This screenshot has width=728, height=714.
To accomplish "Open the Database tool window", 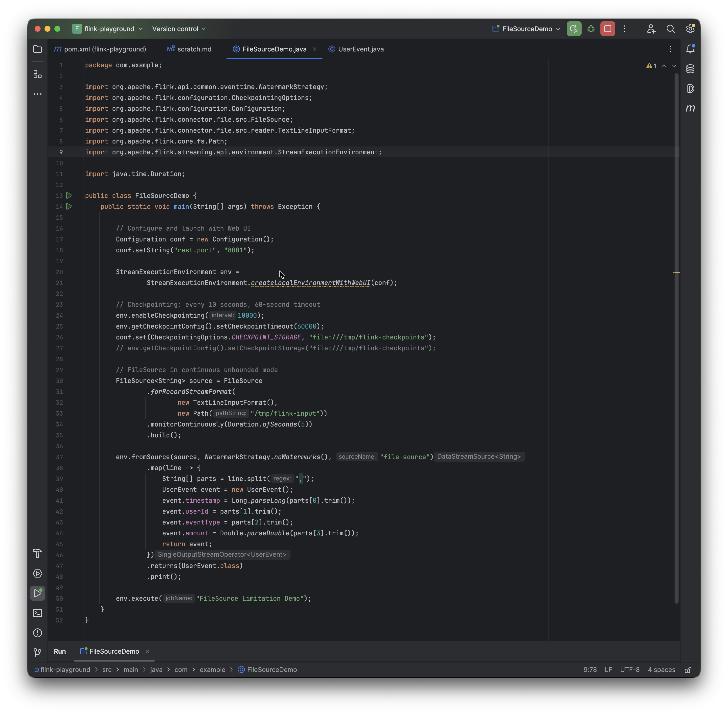I will (690, 69).
